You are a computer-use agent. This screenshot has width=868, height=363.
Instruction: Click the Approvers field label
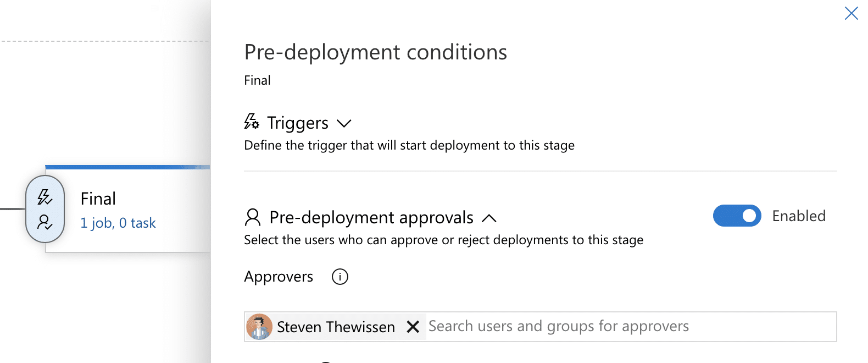(279, 277)
